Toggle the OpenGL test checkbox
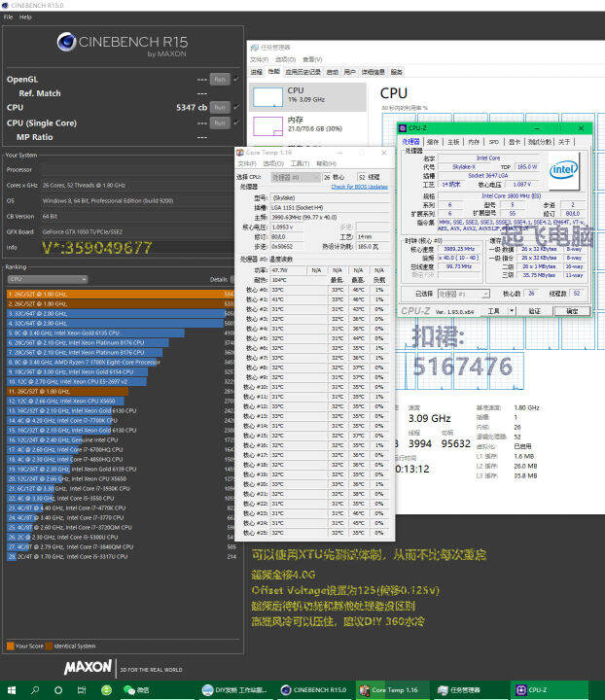This screenshot has height=700, width=605. pos(235,79)
